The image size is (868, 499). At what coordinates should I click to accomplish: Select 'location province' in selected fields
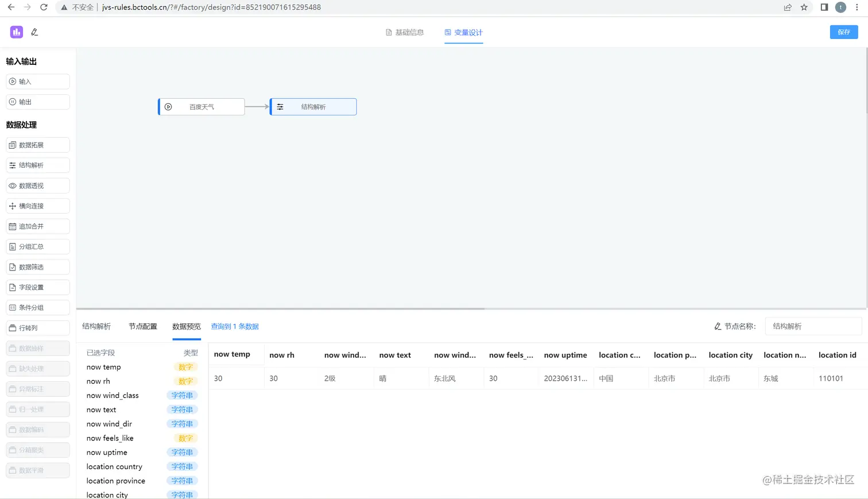[x=116, y=481]
